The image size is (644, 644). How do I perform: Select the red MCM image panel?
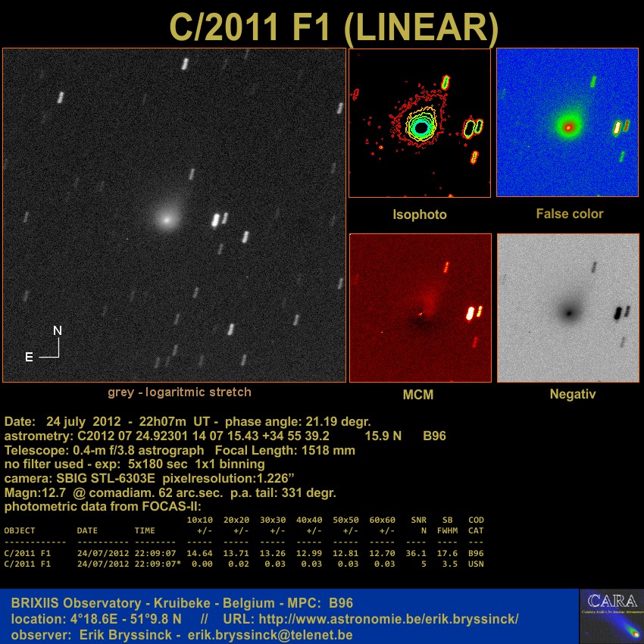[419, 308]
